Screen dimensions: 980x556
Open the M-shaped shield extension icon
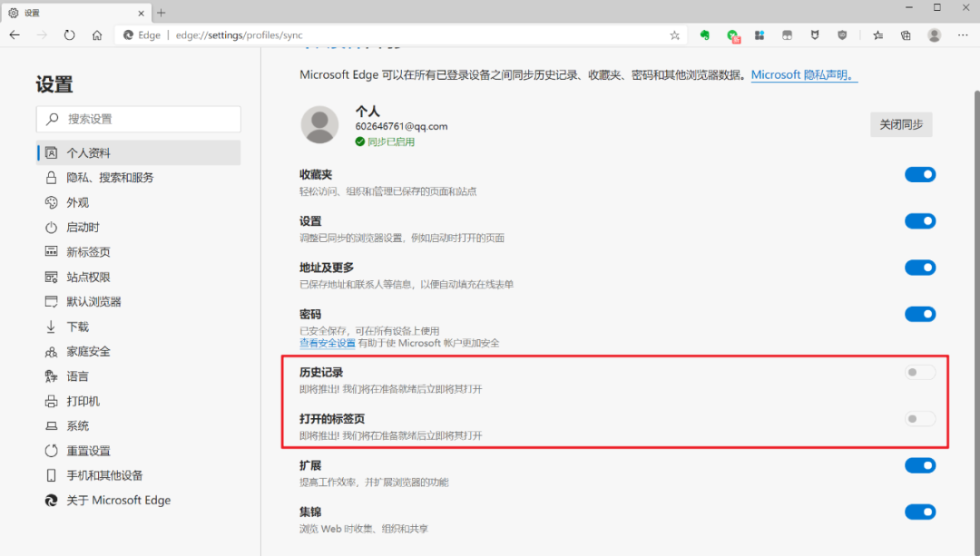pyautogui.click(x=814, y=35)
